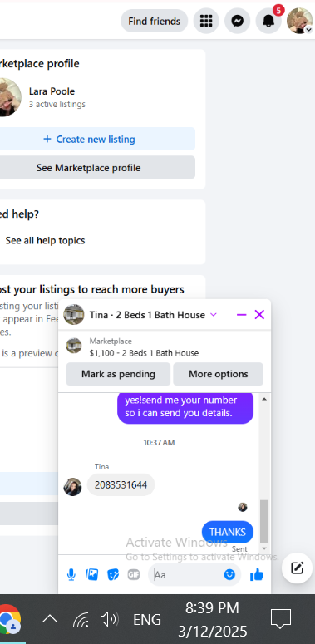Click the Aa message input field
This screenshot has height=644, width=315.
(x=187, y=574)
